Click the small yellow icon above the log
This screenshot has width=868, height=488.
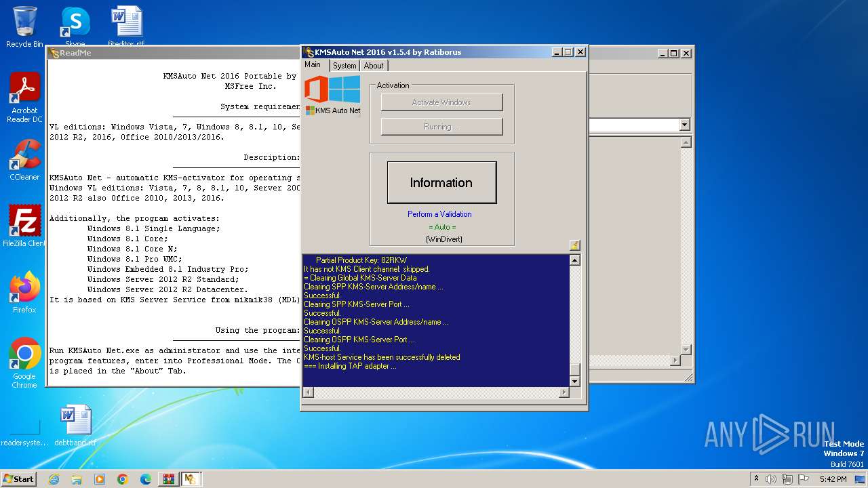[x=574, y=245]
